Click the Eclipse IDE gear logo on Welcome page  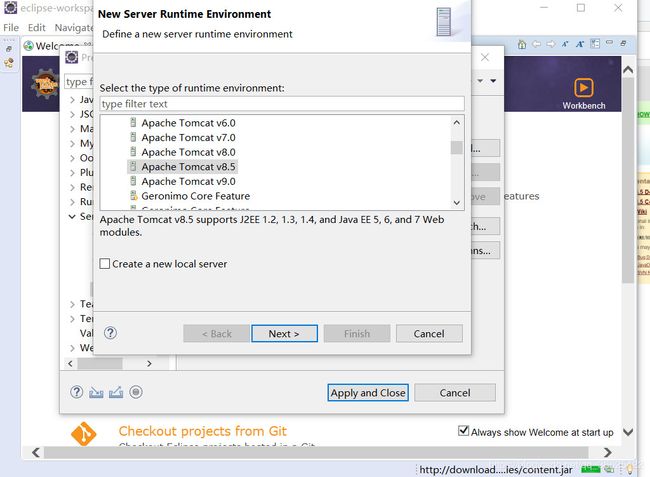45,84
